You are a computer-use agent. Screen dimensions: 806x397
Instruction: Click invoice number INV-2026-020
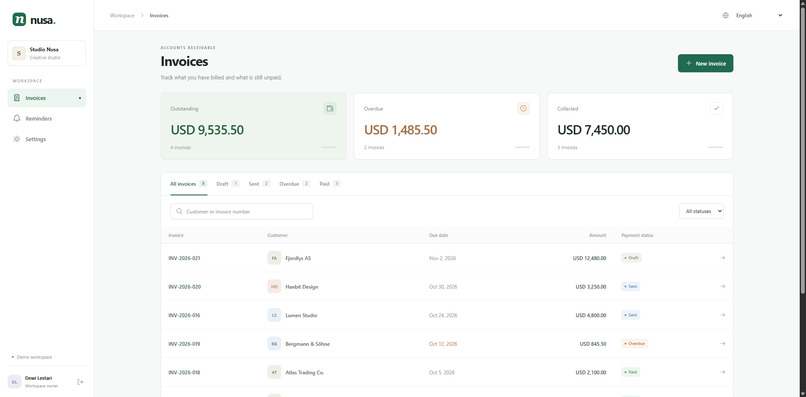185,286
